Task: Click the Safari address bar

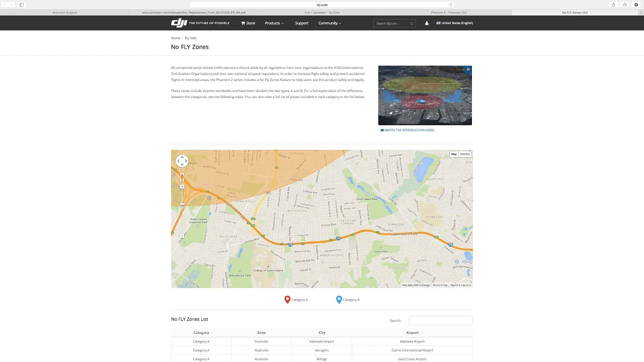Action: click(x=322, y=5)
